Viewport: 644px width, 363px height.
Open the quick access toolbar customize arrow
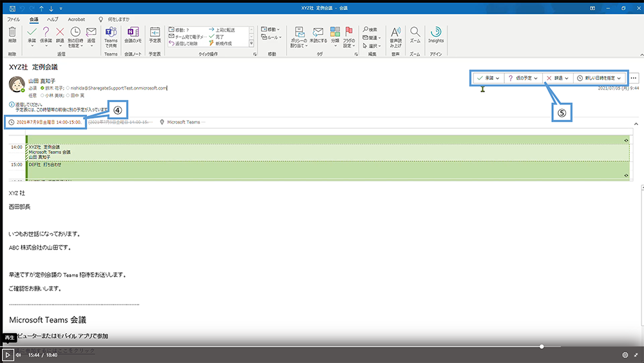click(x=61, y=8)
